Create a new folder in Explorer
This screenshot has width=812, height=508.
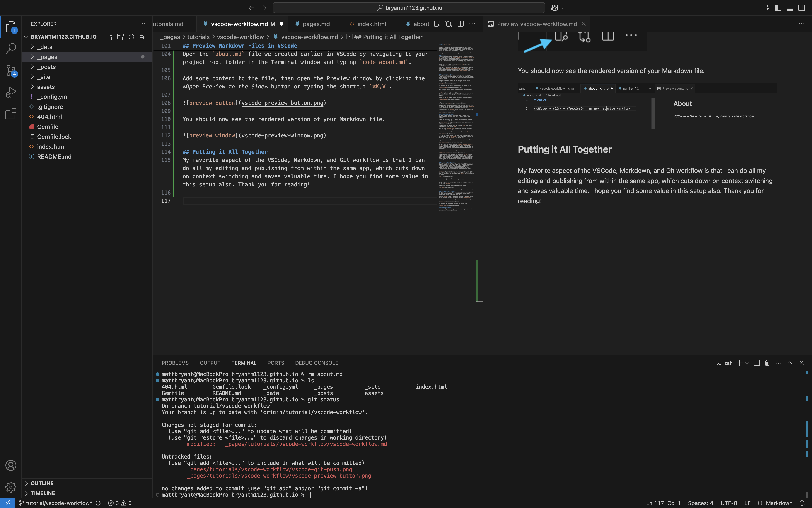(121, 37)
